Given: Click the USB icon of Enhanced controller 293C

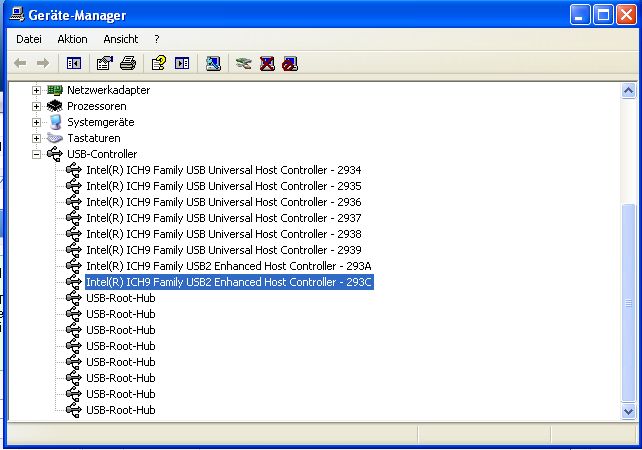Looking at the screenshot, I should tap(74, 282).
